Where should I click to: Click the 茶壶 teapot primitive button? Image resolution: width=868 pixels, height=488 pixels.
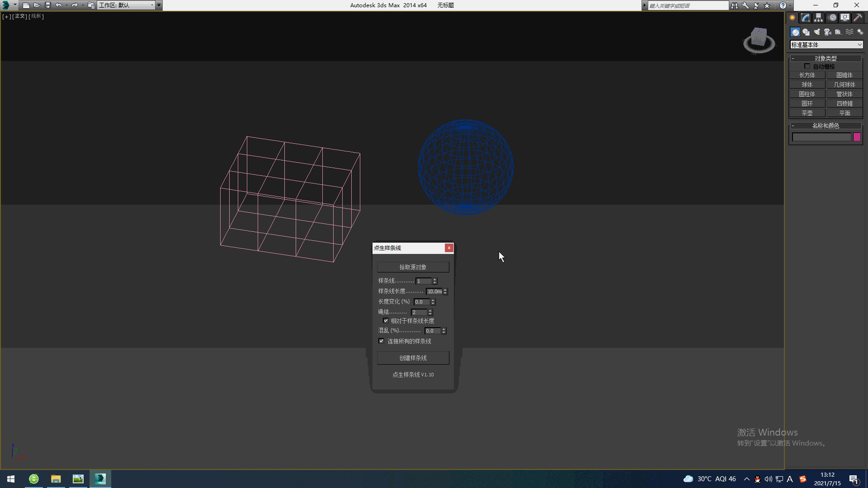point(807,113)
